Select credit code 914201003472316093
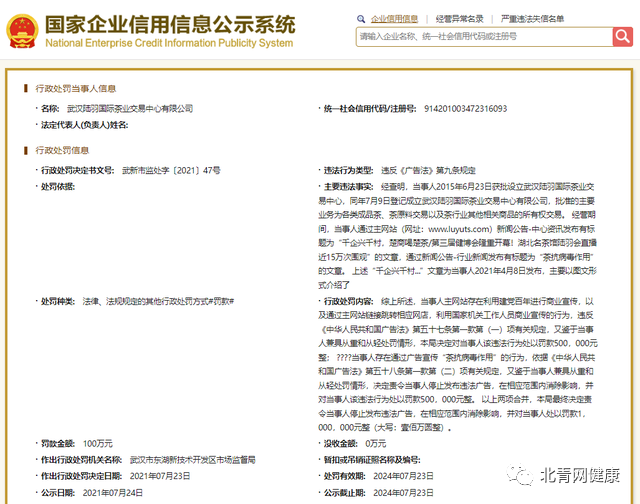This screenshot has height=504, width=640. [x=465, y=109]
